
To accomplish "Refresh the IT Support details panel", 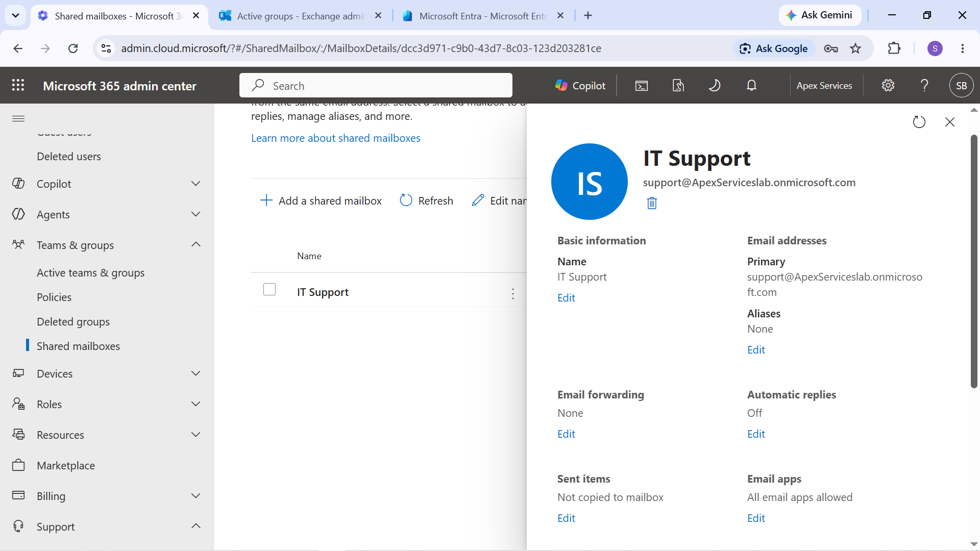I will [919, 122].
